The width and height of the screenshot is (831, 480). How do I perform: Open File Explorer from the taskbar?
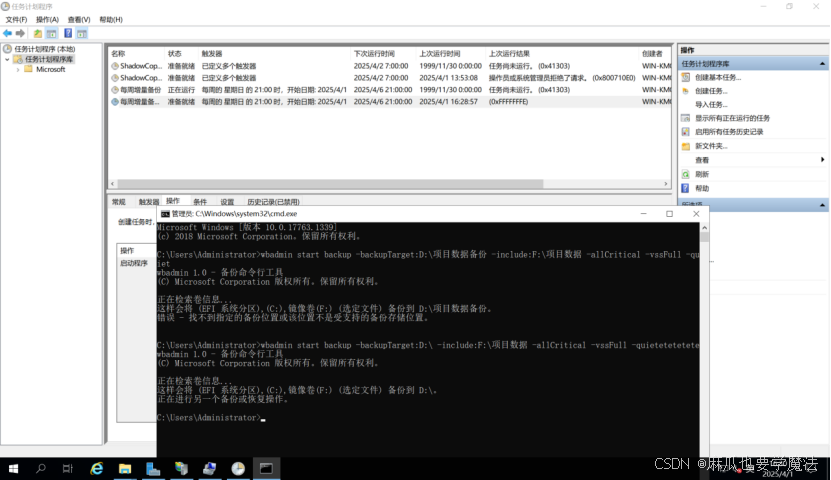coord(125,468)
